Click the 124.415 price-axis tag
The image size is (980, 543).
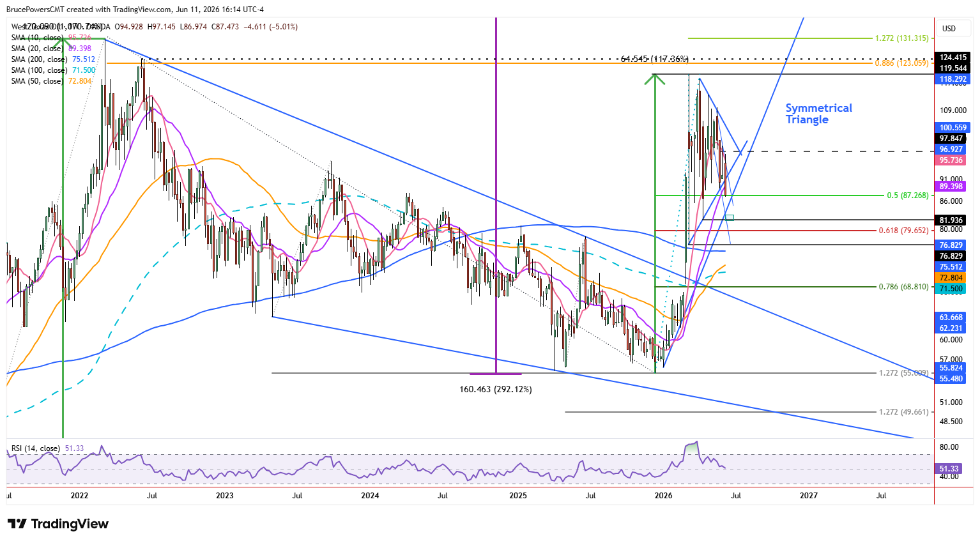[x=953, y=57]
